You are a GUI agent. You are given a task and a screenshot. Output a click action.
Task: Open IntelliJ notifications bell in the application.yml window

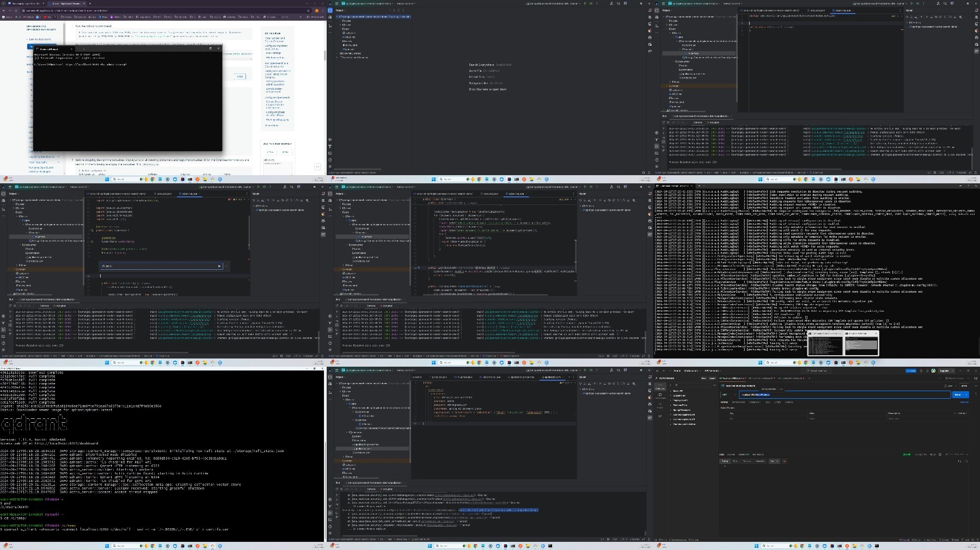pyautogui.click(x=650, y=377)
